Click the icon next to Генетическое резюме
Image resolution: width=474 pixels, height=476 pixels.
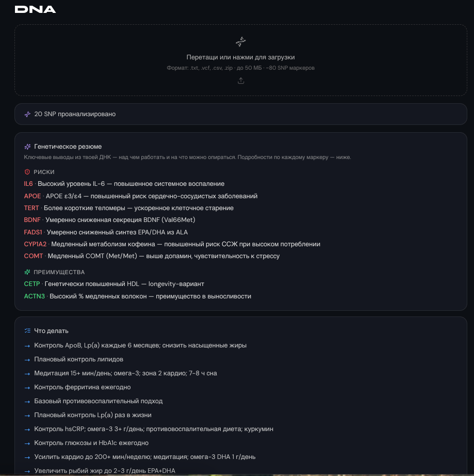27,147
